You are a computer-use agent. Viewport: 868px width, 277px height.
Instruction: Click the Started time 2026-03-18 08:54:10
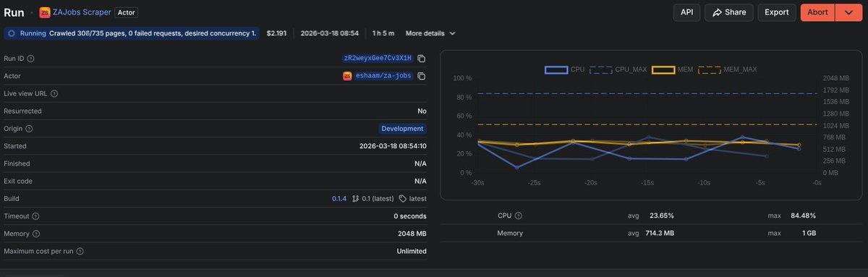393,146
